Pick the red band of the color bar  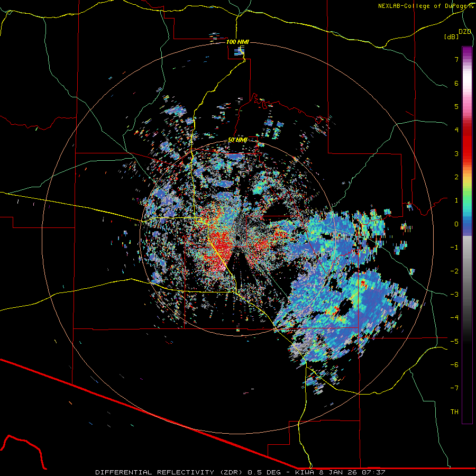pyautogui.click(x=467, y=143)
